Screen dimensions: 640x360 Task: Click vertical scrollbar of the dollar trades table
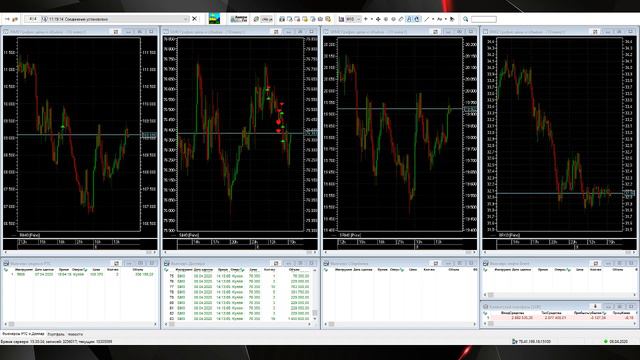click(314, 295)
